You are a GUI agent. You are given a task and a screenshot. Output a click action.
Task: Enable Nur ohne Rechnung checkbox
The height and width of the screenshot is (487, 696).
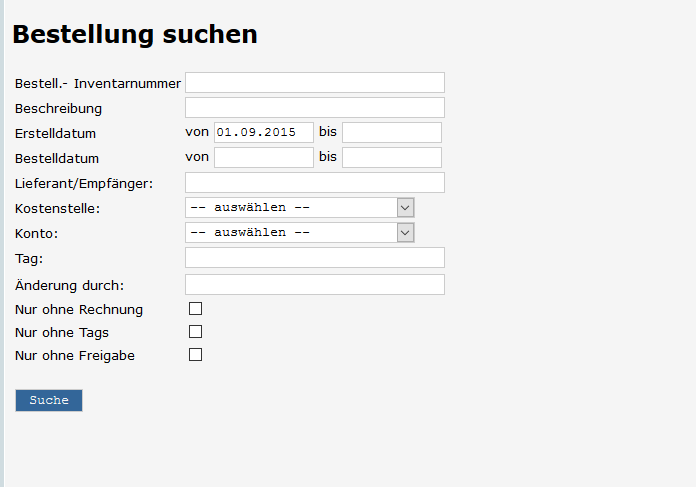[x=196, y=309]
